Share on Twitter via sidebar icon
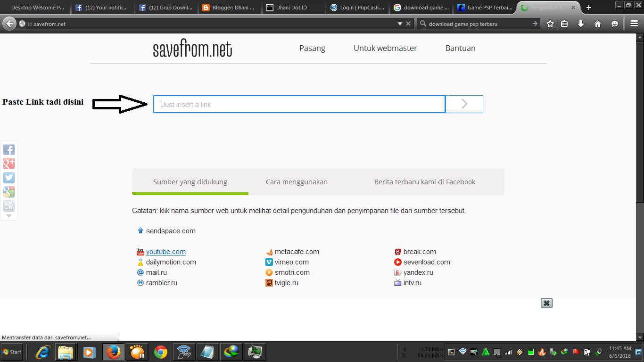This screenshot has height=362, width=644. point(9,178)
